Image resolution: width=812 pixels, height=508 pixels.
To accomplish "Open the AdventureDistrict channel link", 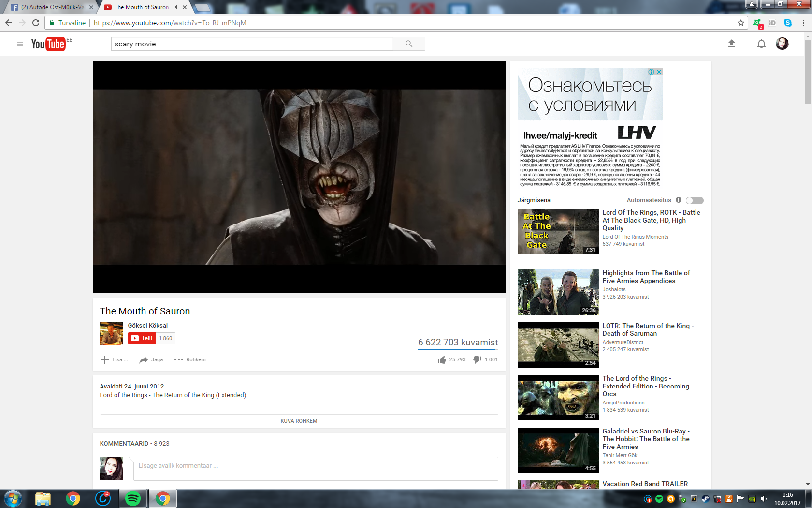I will tap(623, 342).
